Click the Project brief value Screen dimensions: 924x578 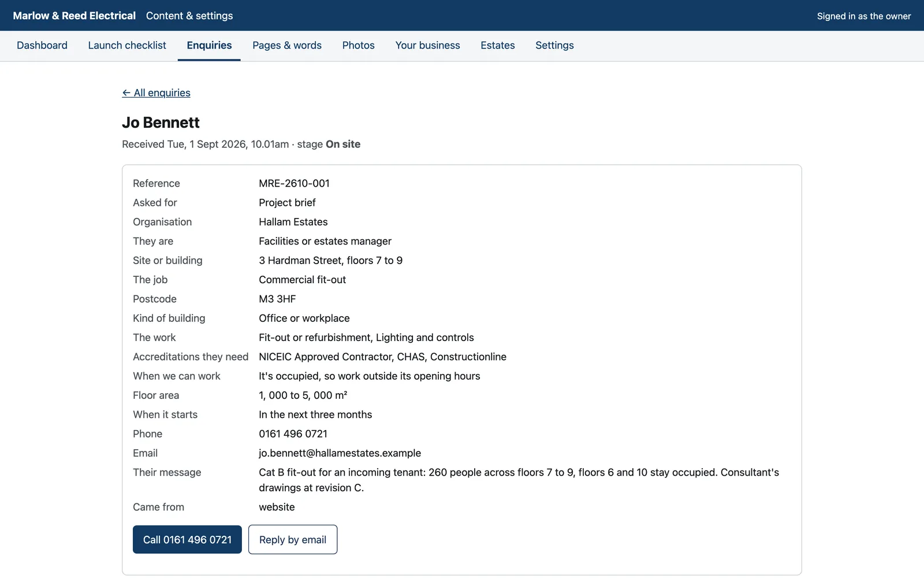[287, 202]
